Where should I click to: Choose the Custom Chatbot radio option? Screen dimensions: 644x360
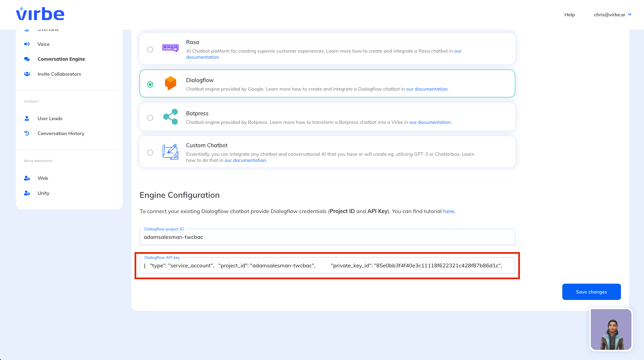(x=150, y=153)
